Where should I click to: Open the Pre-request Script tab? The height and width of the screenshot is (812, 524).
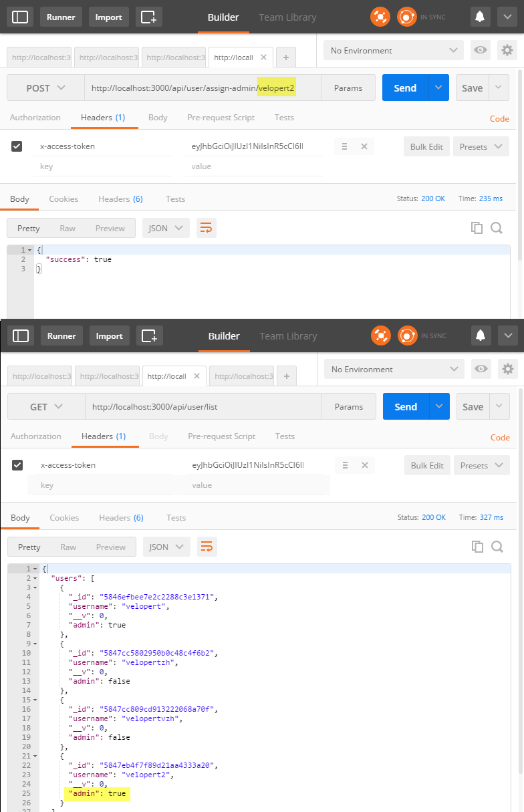(221, 117)
